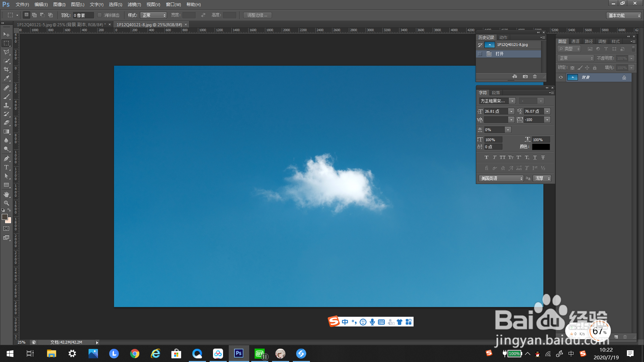This screenshot has width=644, height=362.
Task: Click the 调整边缘 button
Action: pos(257,15)
